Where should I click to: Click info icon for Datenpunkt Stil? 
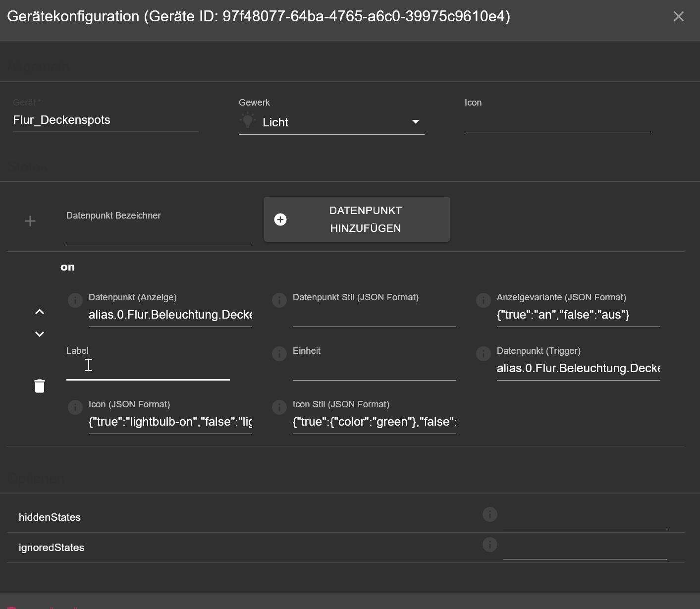coord(279,300)
